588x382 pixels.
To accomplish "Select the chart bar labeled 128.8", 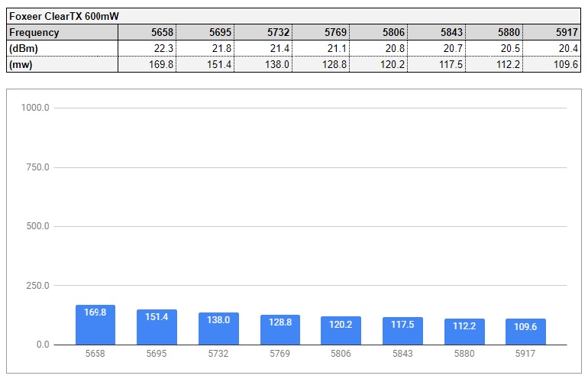I will (280, 329).
